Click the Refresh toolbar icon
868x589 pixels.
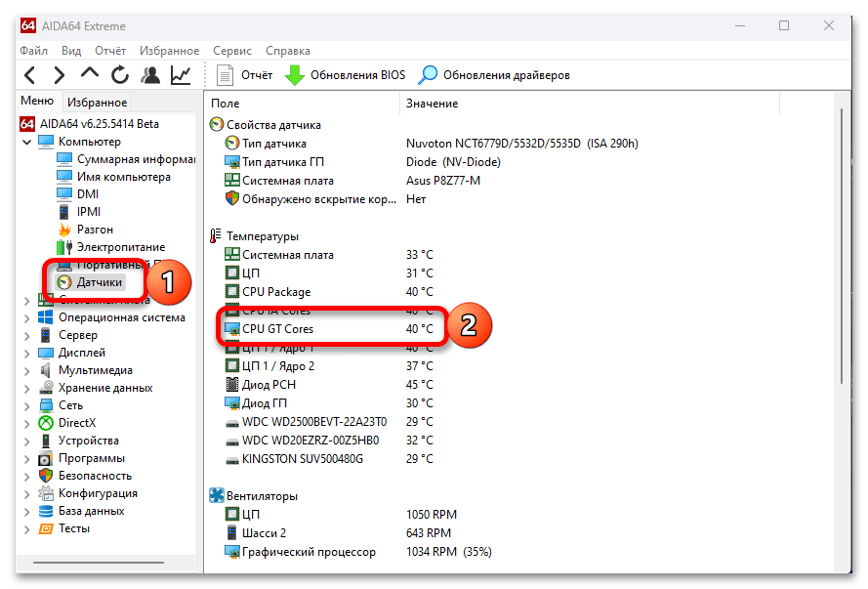point(120,75)
